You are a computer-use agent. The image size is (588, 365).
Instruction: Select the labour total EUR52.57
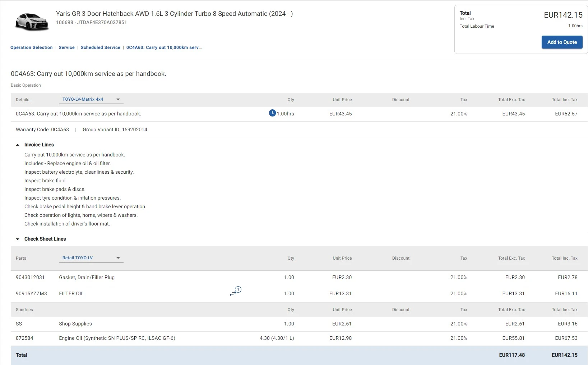[566, 114]
